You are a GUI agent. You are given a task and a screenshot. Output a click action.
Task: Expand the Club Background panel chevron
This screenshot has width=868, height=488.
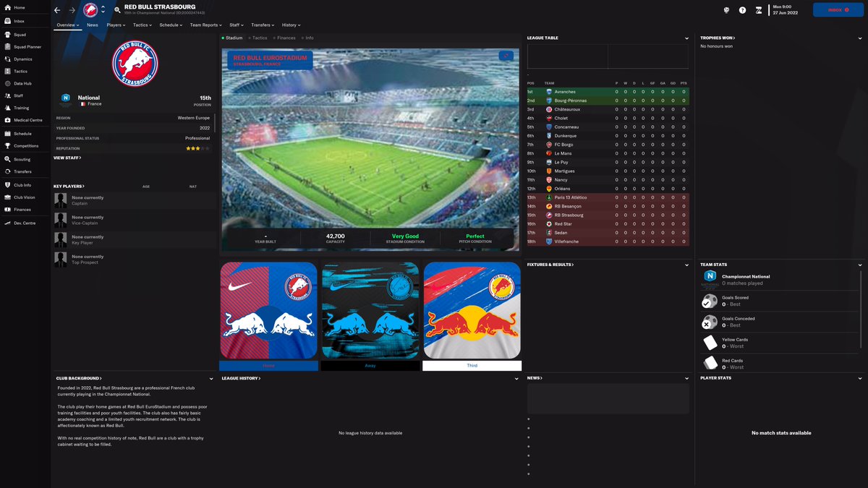211,379
